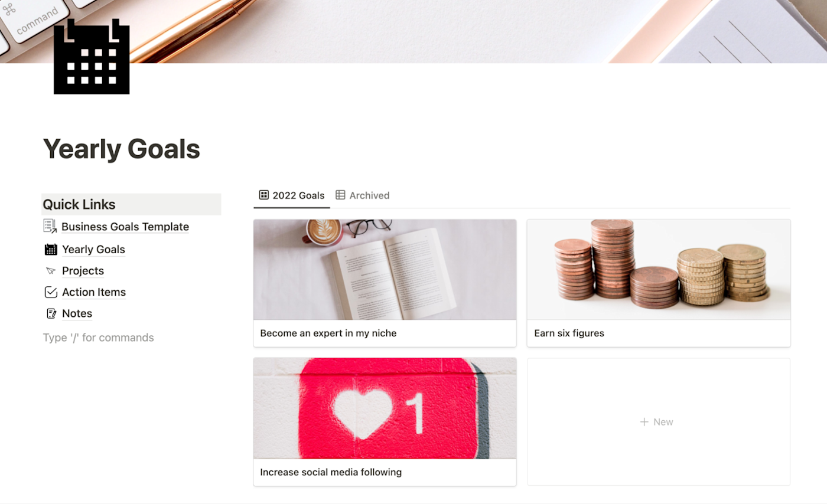Switch to the 2022 Goals view
This screenshot has width=827, height=504.
tap(292, 195)
